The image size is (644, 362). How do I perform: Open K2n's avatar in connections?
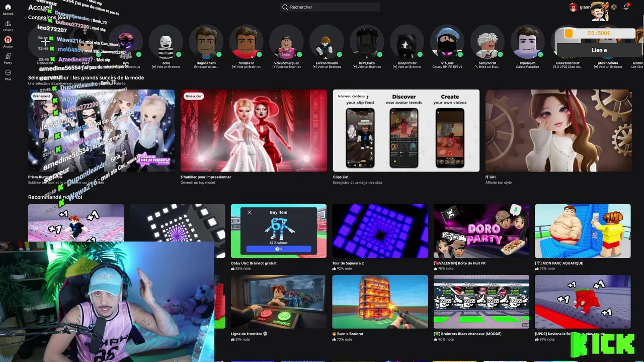[125, 42]
